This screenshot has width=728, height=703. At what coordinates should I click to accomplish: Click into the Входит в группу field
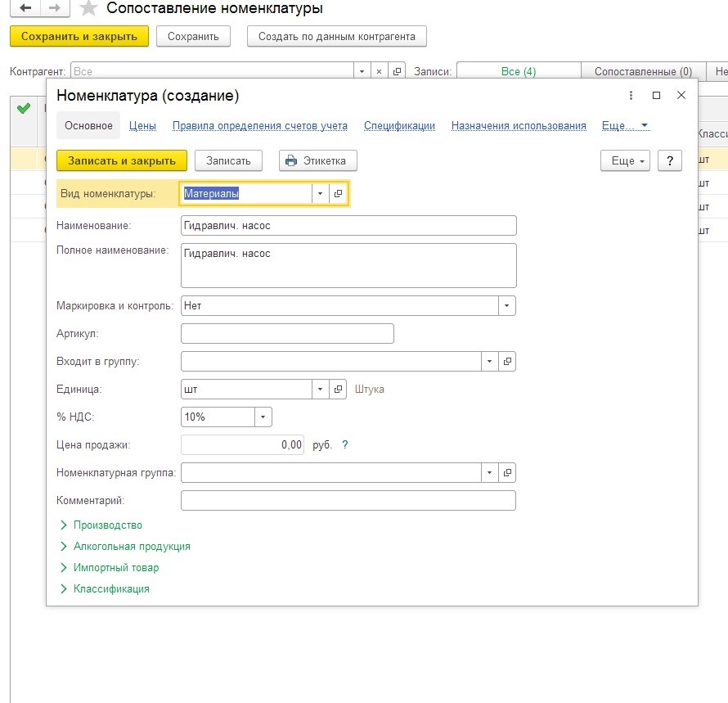[331, 362]
